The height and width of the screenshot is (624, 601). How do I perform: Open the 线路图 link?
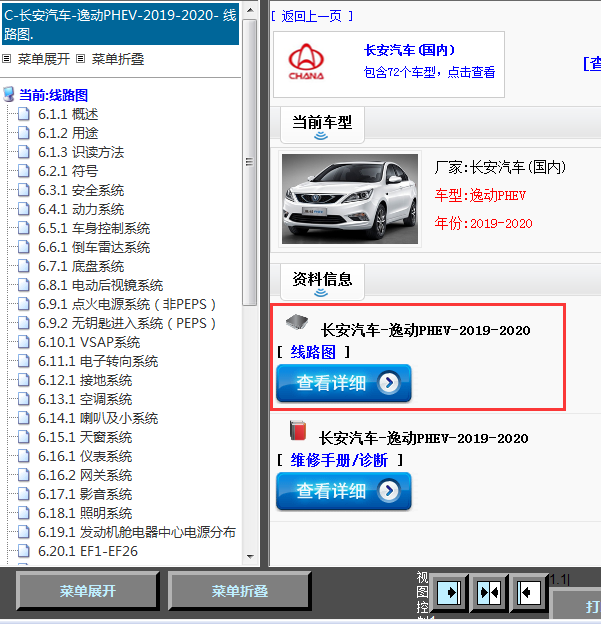pos(313,352)
